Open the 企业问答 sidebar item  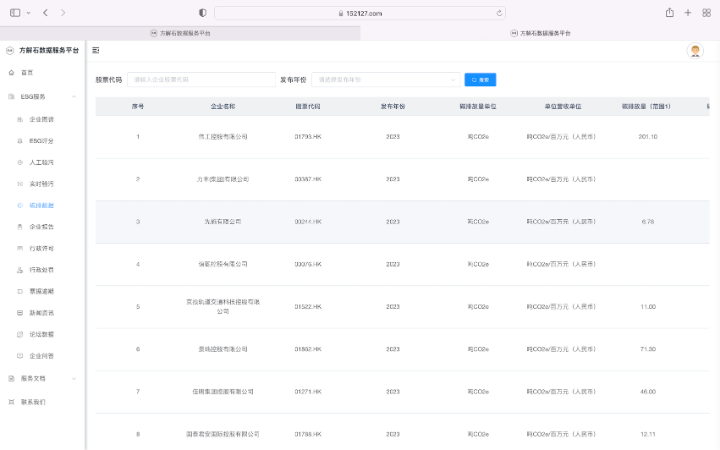[x=42, y=356]
